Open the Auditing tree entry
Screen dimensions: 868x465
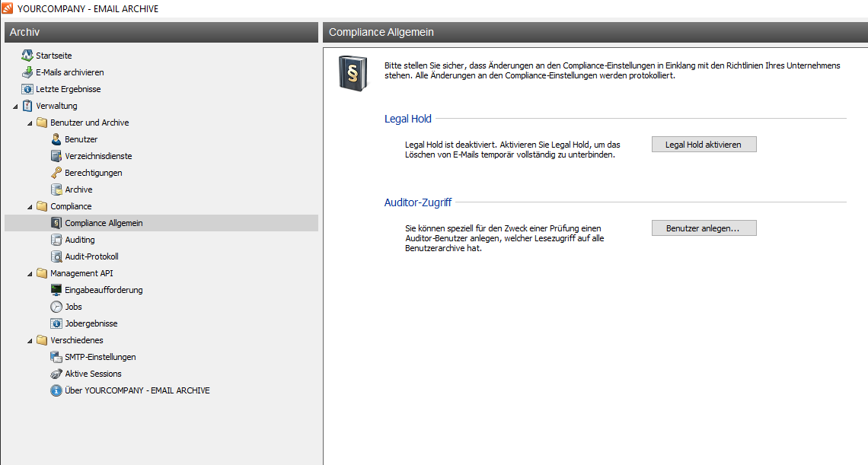coord(79,240)
